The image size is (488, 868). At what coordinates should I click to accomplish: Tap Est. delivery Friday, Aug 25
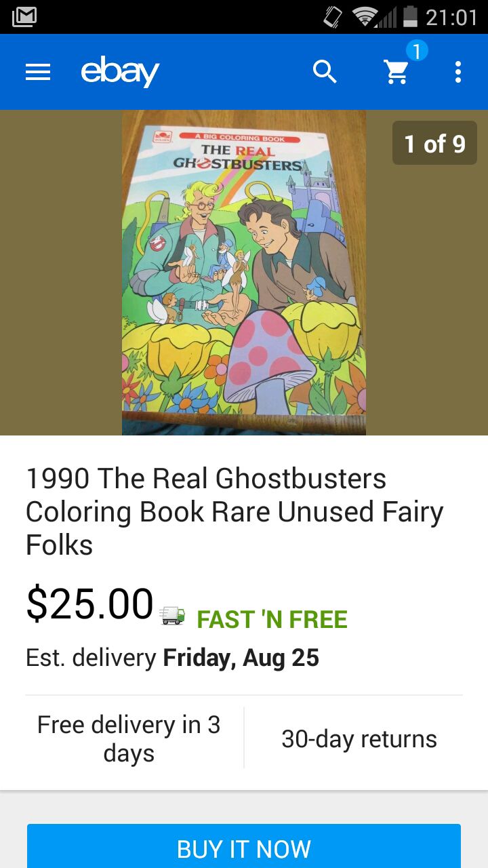click(172, 658)
